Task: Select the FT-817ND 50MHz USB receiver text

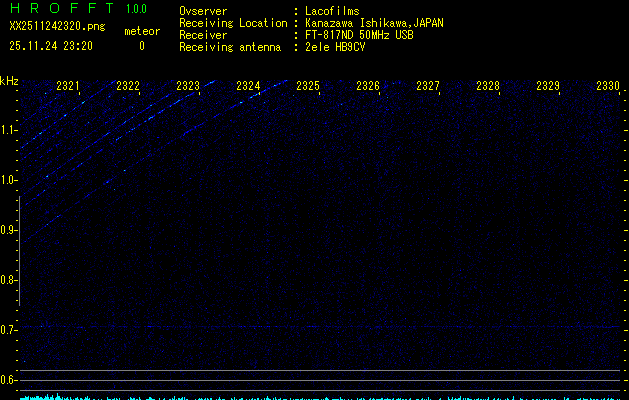Action: tap(360, 34)
